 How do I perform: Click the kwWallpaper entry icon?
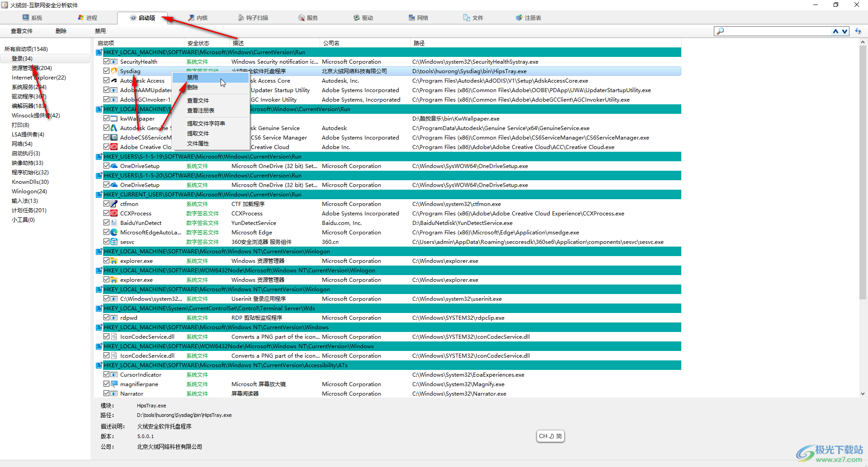[x=114, y=118]
